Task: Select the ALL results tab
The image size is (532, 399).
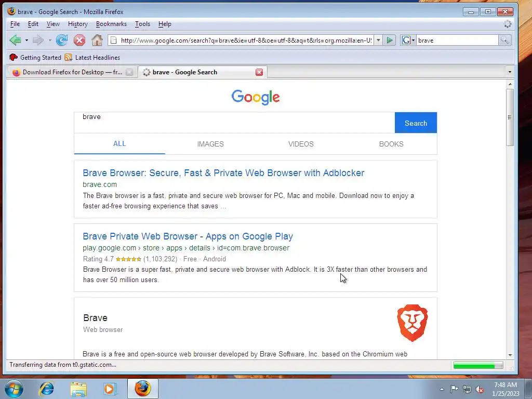Action: pyautogui.click(x=119, y=144)
